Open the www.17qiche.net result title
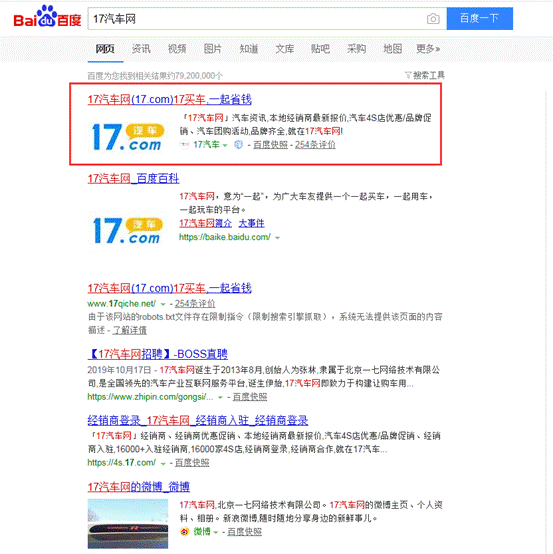 click(x=170, y=288)
